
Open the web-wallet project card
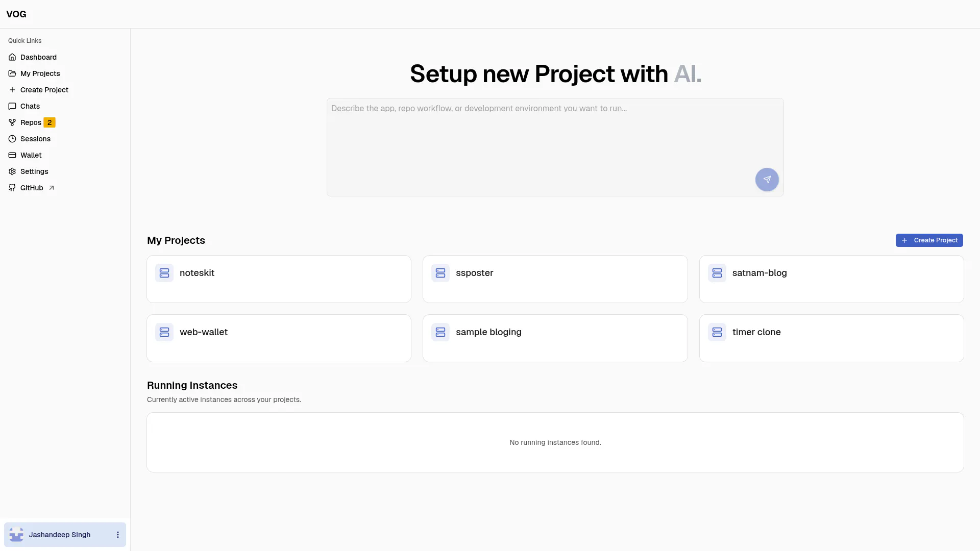pos(279,338)
